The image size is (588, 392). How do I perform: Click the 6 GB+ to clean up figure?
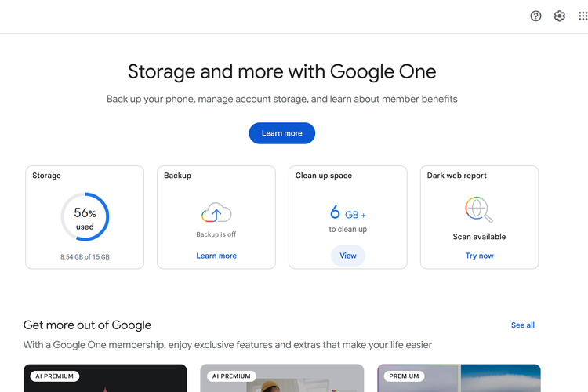[347, 213]
